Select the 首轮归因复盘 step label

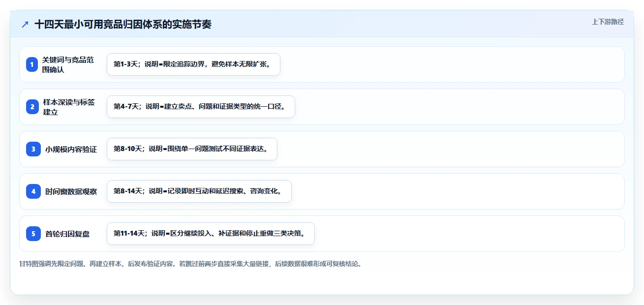[x=68, y=234]
